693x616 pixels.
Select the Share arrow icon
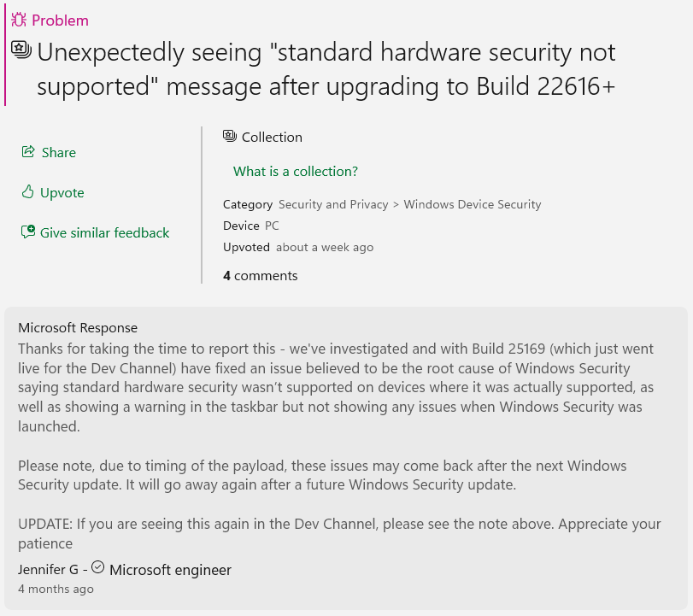pyautogui.click(x=28, y=152)
